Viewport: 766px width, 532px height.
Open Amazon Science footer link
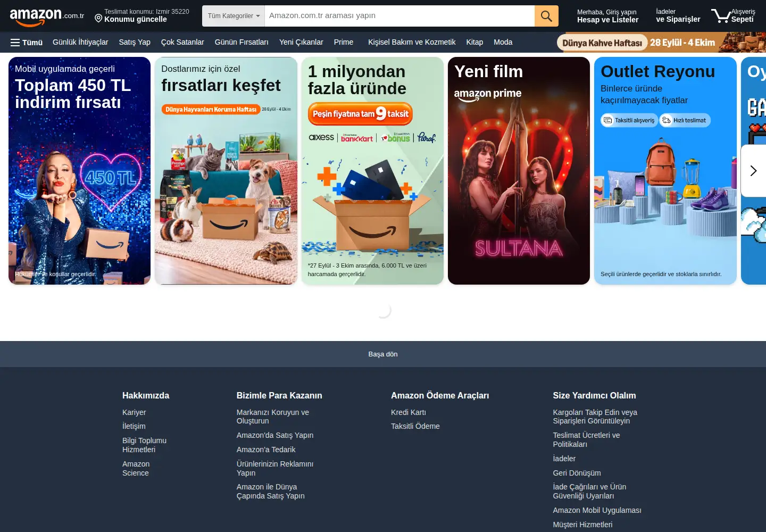click(136, 468)
